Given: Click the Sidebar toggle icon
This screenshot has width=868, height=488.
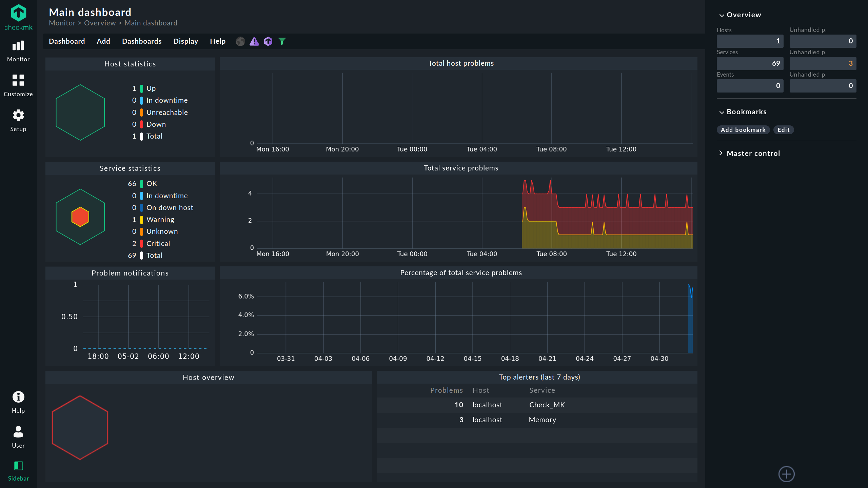Looking at the screenshot, I should (19, 466).
